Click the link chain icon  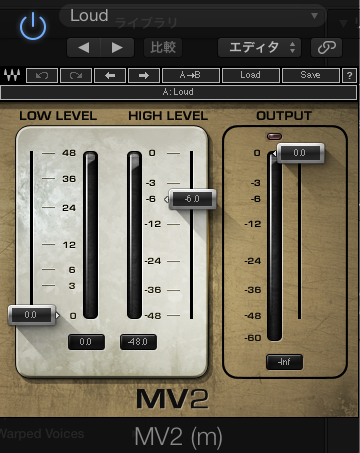click(x=326, y=47)
